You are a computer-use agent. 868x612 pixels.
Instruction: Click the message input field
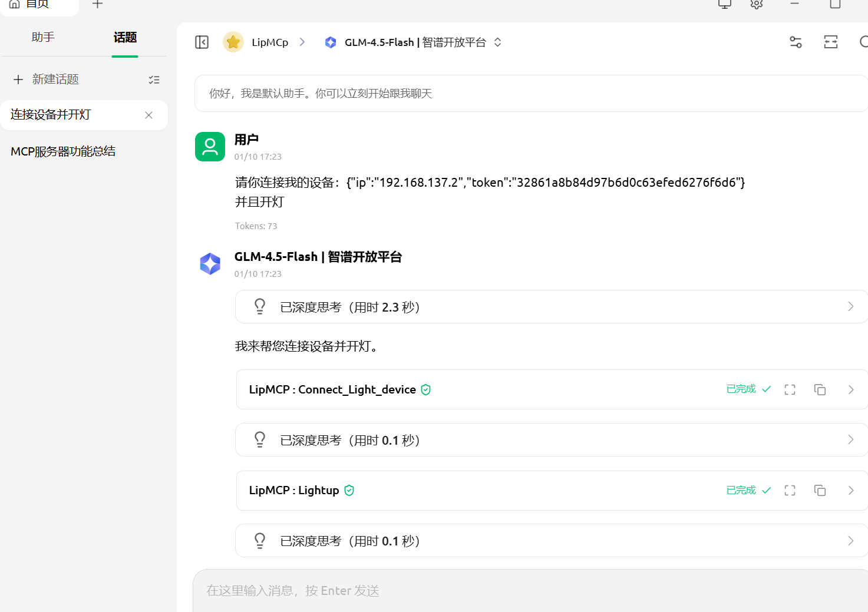pyautogui.click(x=530, y=591)
